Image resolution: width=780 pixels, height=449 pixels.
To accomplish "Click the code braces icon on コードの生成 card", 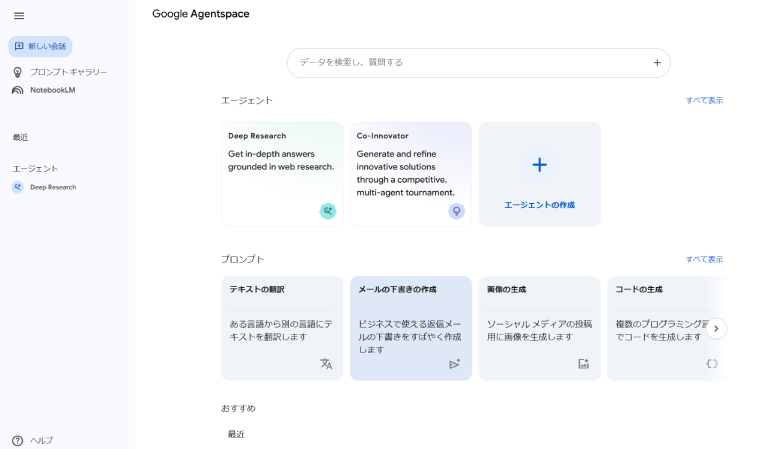I will (711, 364).
